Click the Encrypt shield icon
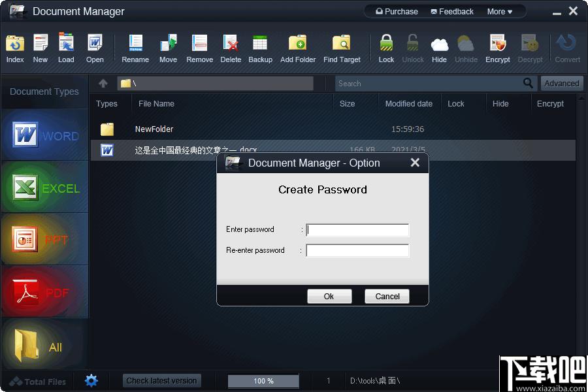588x392 pixels. point(497,44)
